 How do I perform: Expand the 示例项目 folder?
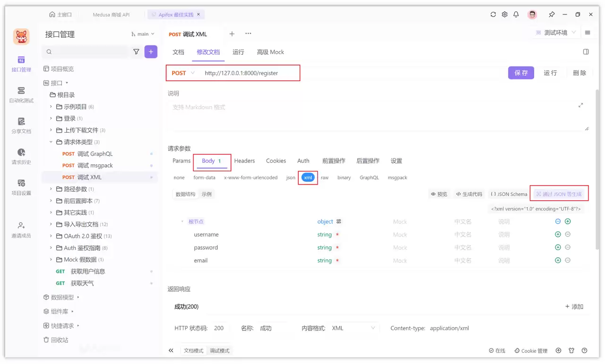(51, 107)
